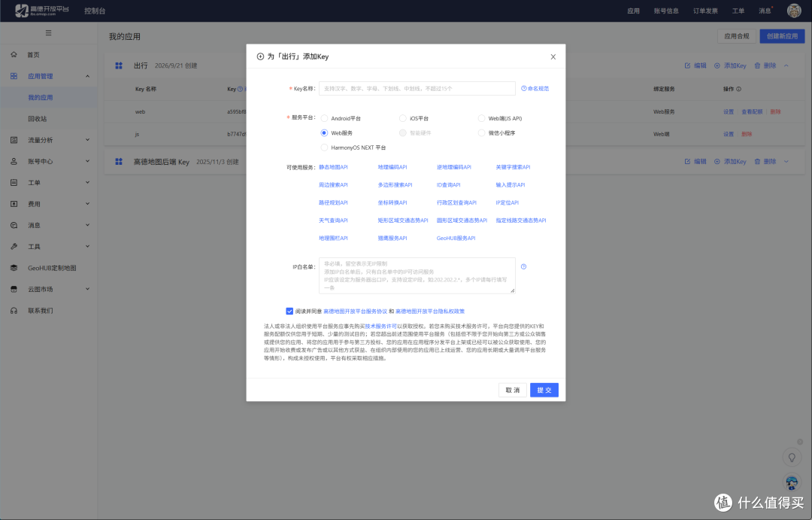Click the 高德地图后端 Key application grid icon

click(119, 162)
